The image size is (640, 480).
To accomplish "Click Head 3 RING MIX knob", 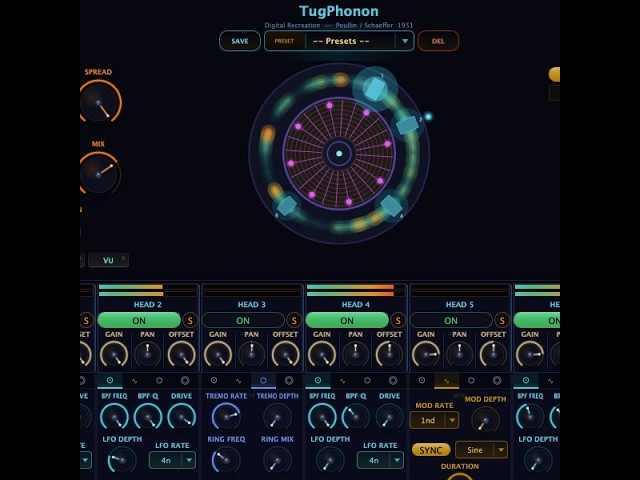I will coord(277,459).
